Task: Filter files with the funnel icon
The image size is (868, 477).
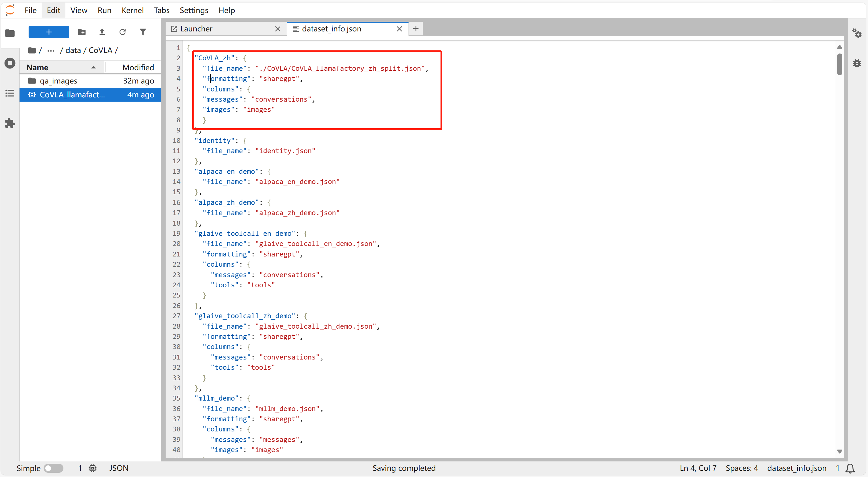Action: 143,32
